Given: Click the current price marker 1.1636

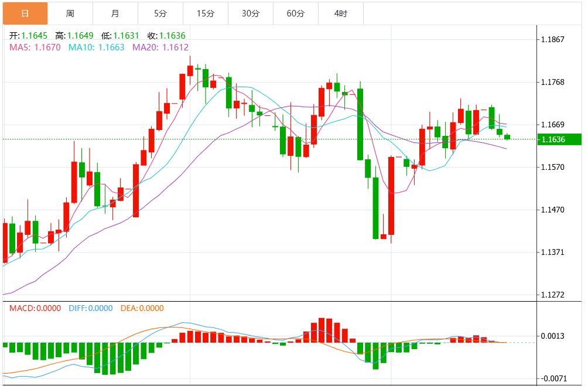Looking at the screenshot, I should tap(559, 139).
